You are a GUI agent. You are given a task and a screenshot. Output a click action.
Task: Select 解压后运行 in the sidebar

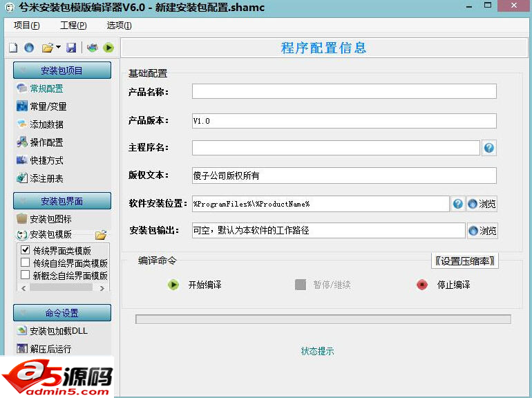[44, 348]
